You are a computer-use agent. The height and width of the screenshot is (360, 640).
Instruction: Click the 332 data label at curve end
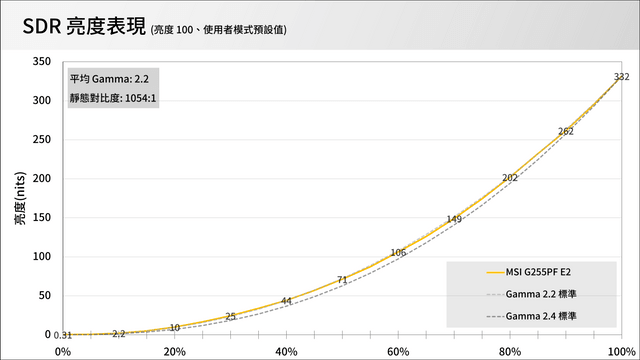622,77
